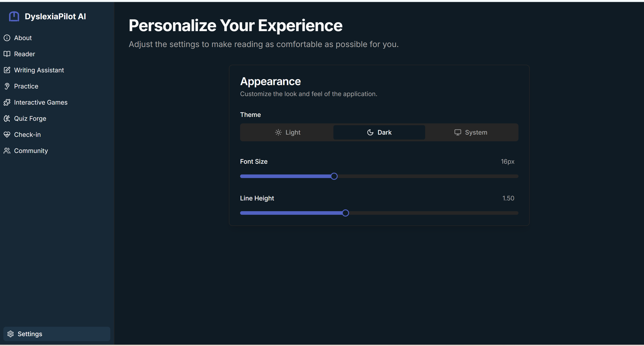Image resolution: width=644 pixels, height=346 pixels.
Task: Click the DyslexiaPilot AI title text
Action: (55, 17)
